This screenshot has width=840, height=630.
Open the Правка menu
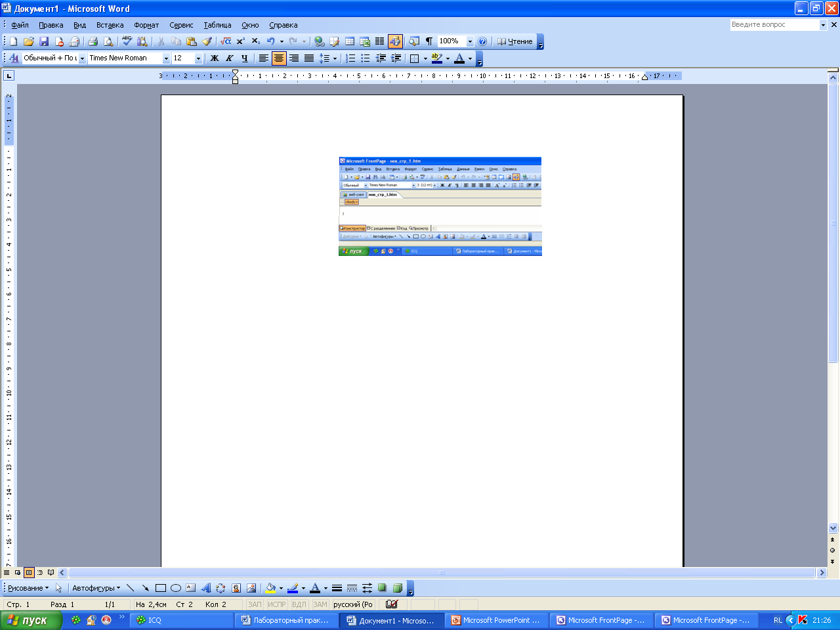(51, 25)
